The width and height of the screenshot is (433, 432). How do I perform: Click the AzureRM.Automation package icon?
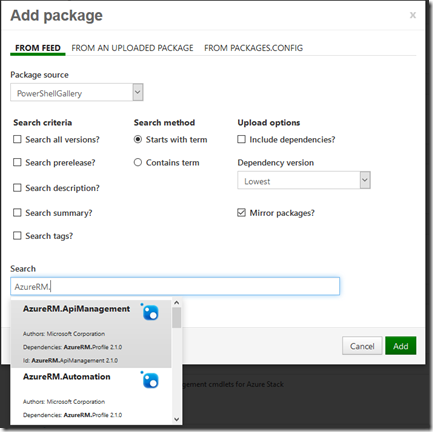[x=150, y=380]
